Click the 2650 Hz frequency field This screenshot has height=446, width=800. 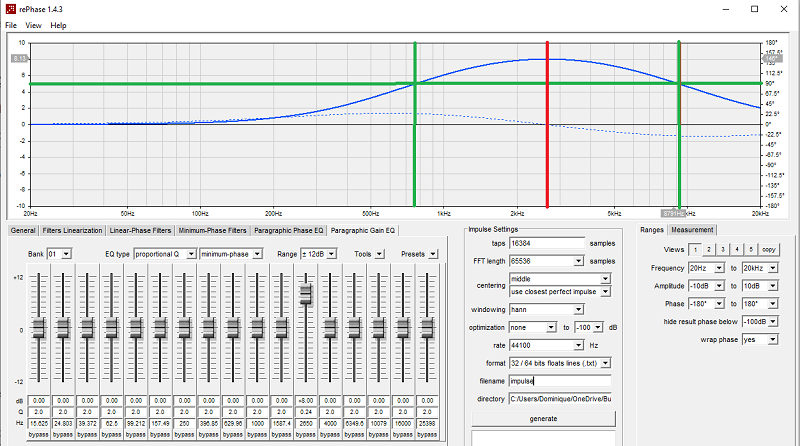[x=306, y=423]
